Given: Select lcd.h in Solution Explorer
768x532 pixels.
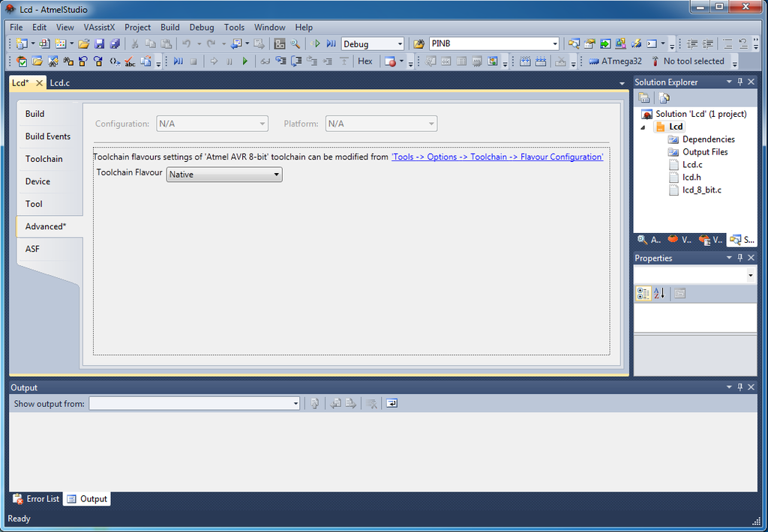Looking at the screenshot, I should 691,177.
